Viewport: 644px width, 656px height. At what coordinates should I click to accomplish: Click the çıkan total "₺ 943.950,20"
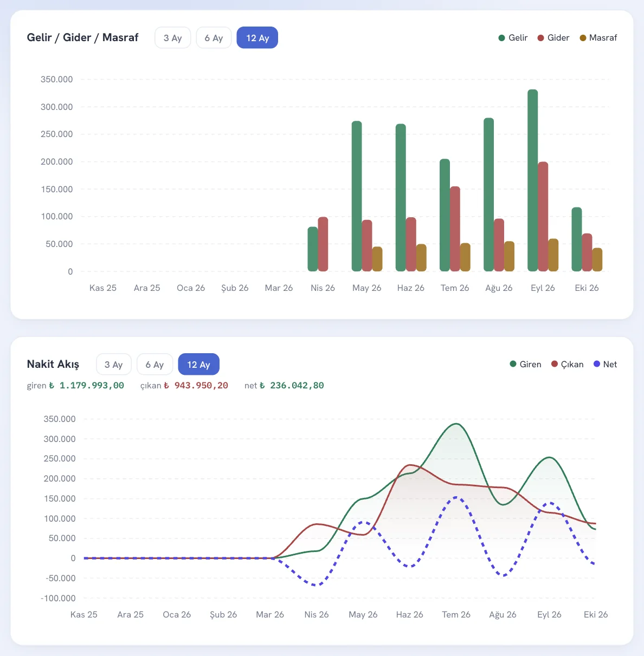pyautogui.click(x=196, y=386)
